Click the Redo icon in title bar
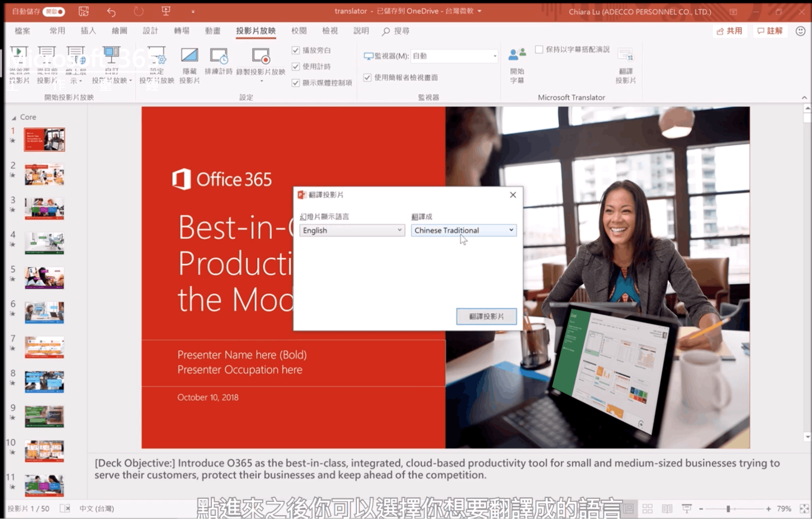The width and height of the screenshot is (812, 519). (x=139, y=11)
